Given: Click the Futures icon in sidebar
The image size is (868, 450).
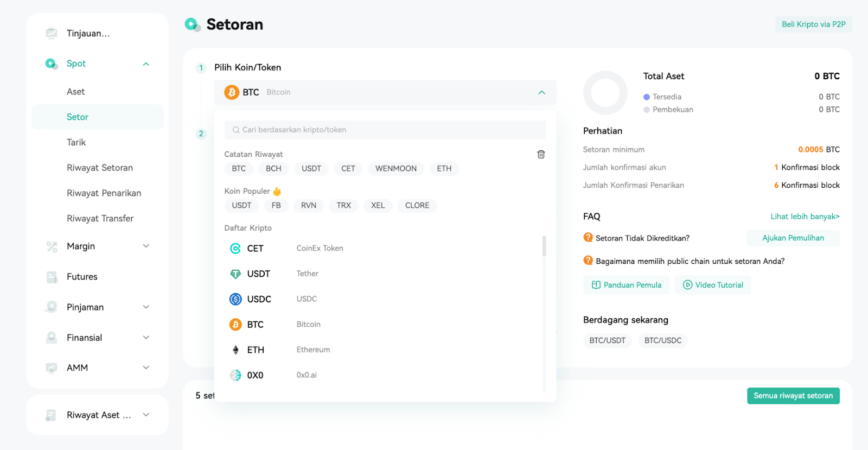Looking at the screenshot, I should tap(52, 277).
